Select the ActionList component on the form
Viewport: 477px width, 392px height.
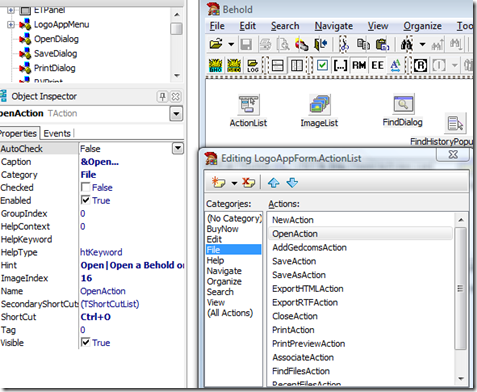(x=248, y=111)
